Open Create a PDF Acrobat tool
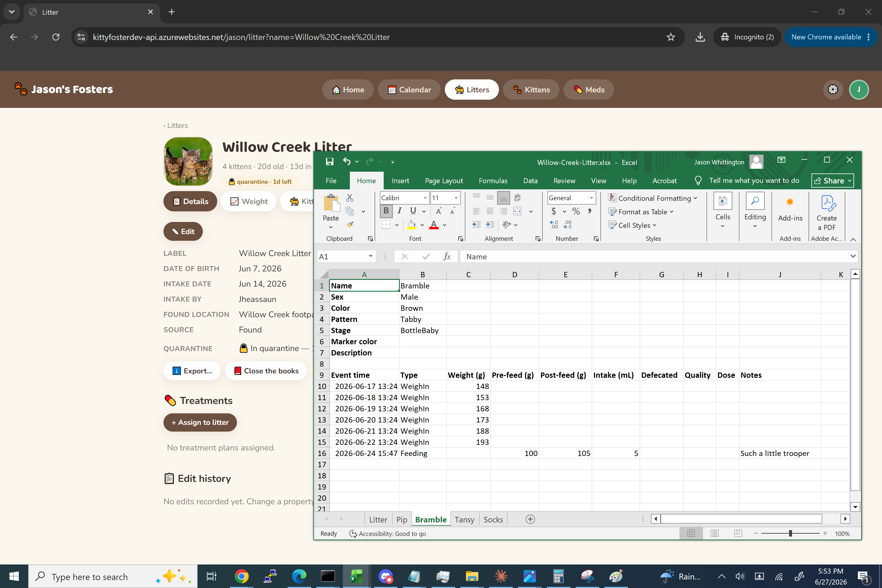The height and width of the screenshot is (588, 882). coord(826,213)
